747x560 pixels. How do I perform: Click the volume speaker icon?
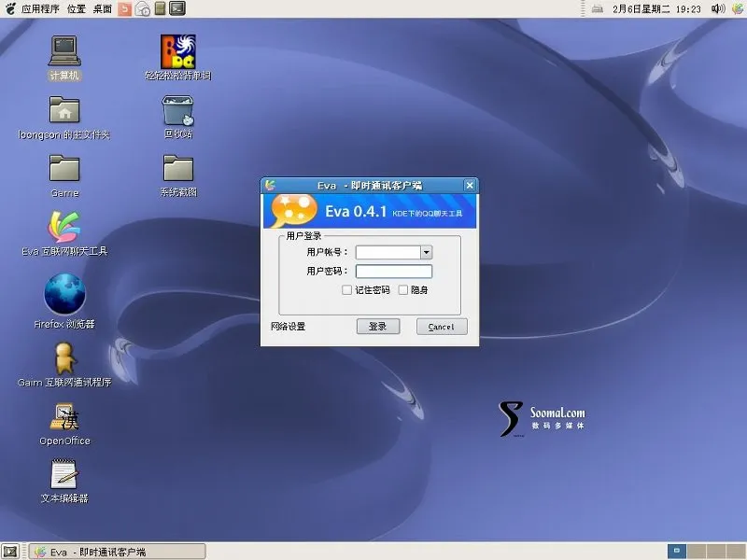click(x=717, y=8)
